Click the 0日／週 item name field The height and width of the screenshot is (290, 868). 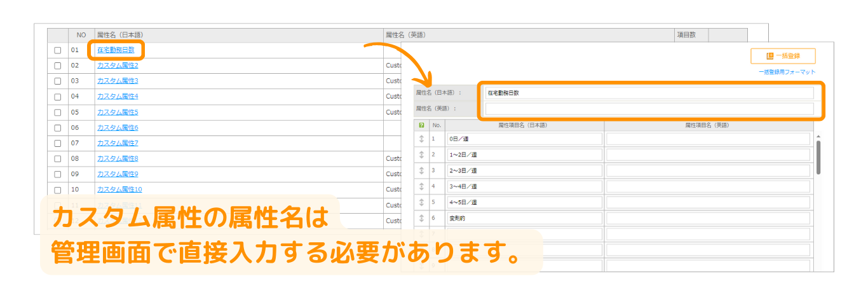(524, 139)
